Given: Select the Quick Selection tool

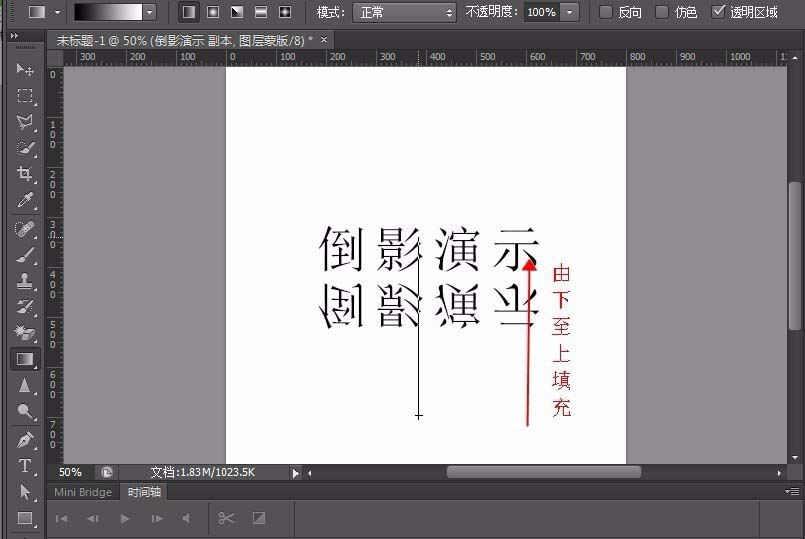Looking at the screenshot, I should (x=25, y=148).
